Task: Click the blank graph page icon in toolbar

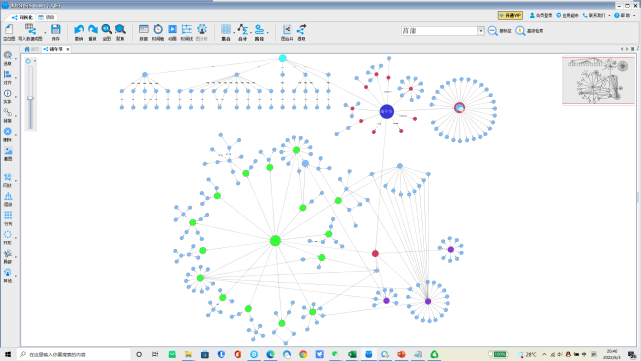Action: coord(9,30)
